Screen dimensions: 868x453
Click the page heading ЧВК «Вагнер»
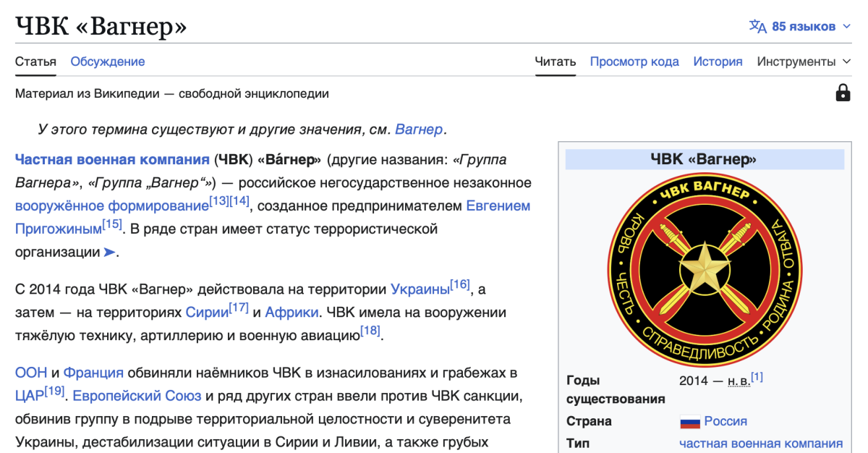point(101,27)
